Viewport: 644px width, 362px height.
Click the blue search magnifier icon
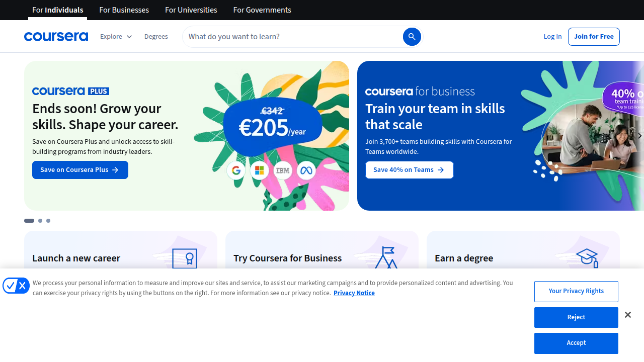412,37
